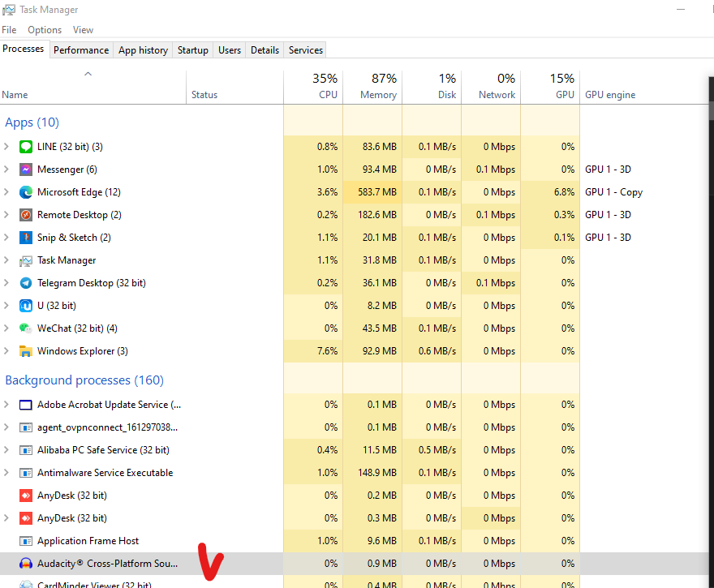Sort by GPU column header

pyautogui.click(x=550, y=88)
